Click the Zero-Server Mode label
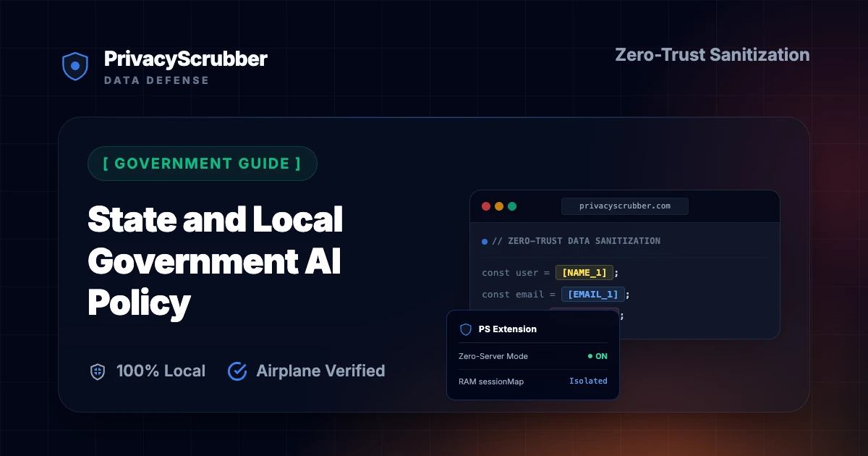Screen dimensions: 868x456 click(x=493, y=356)
